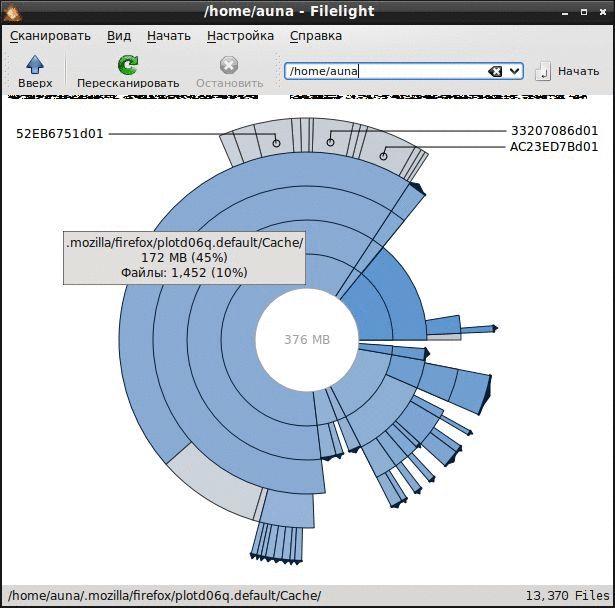Screen dimensions: 615x608
Task: Open the Сканировать menu
Action: (50, 36)
